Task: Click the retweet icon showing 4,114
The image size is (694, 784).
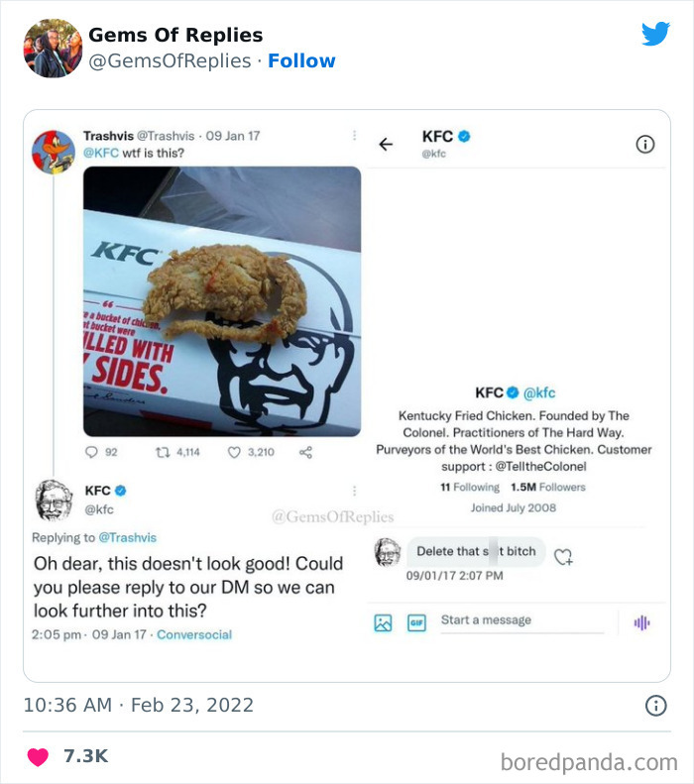Action: click(162, 452)
